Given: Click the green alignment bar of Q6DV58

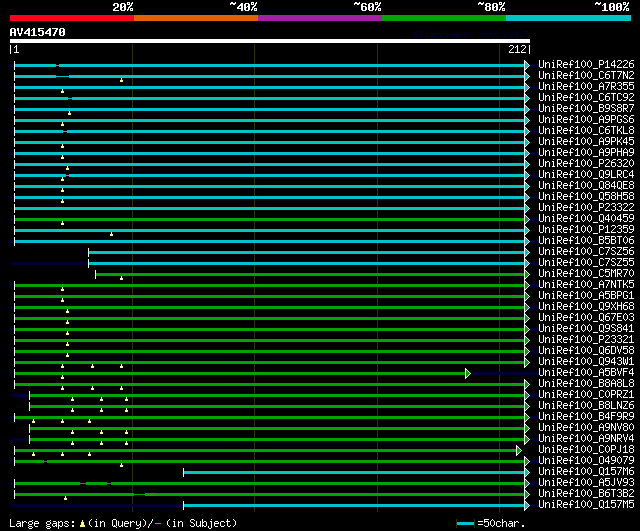Looking at the screenshot, I should pos(269,351).
